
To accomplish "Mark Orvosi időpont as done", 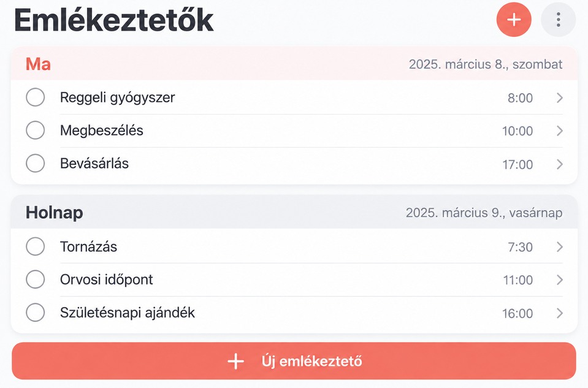I will [35, 280].
